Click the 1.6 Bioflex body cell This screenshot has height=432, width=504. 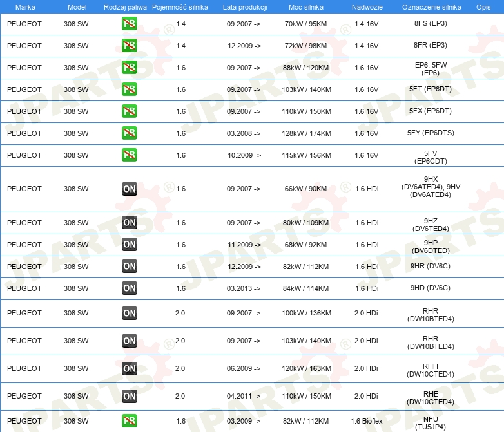tap(367, 421)
